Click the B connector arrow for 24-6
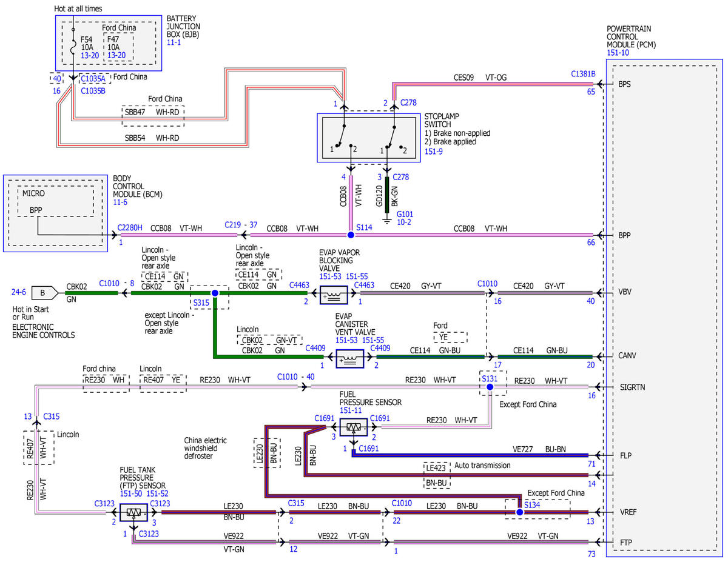728x562 pixels. click(x=45, y=293)
